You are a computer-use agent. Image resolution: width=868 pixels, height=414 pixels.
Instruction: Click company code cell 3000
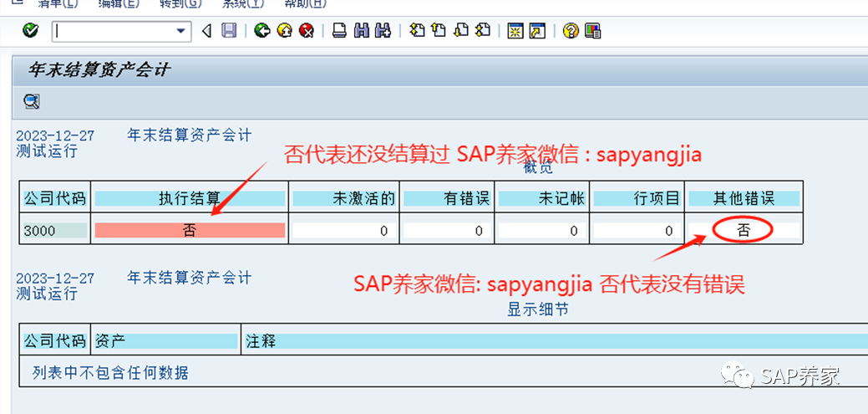[55, 231]
